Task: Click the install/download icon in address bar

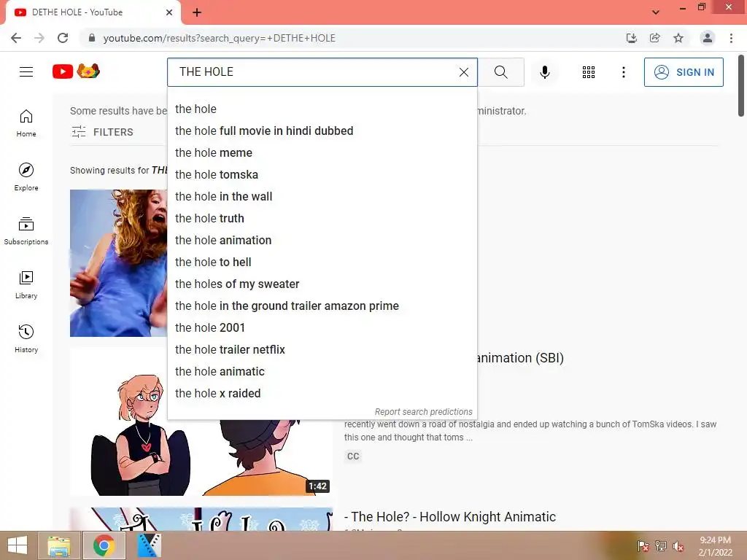Action: click(x=632, y=38)
